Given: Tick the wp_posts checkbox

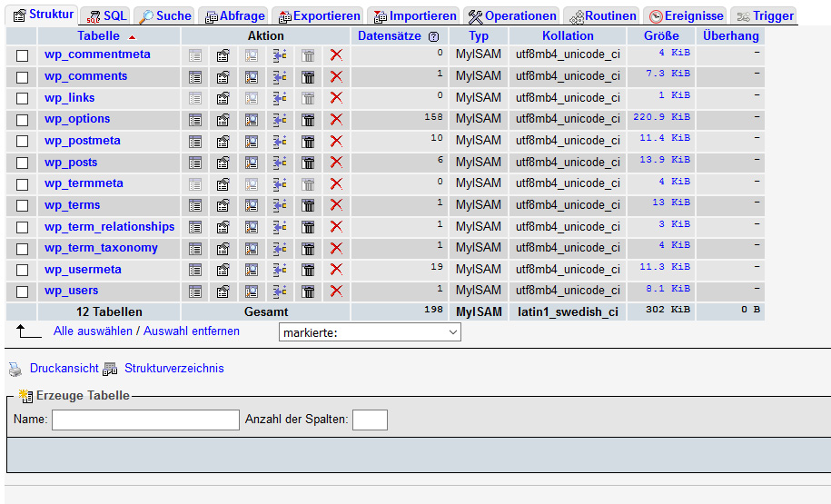Looking at the screenshot, I should (23, 163).
